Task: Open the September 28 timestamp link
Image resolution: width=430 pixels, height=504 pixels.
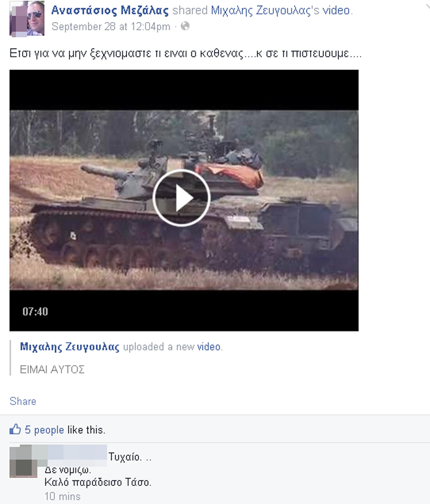Action: [111, 26]
